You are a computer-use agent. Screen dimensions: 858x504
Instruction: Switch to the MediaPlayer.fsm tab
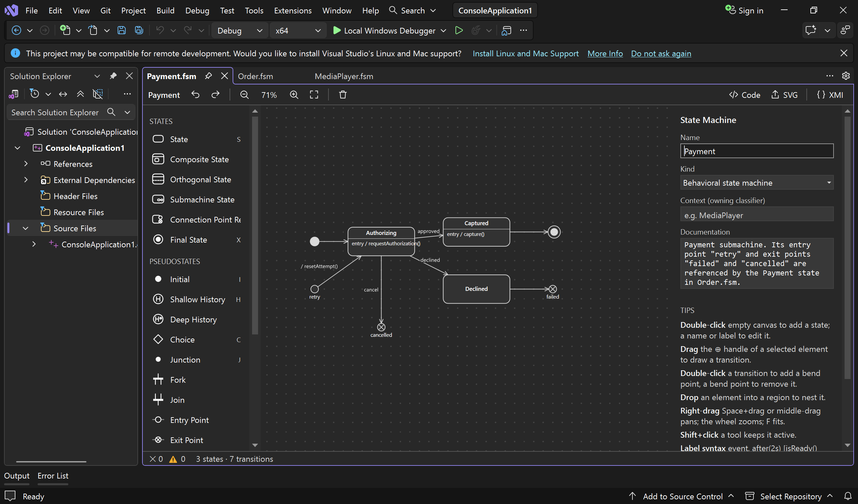pyautogui.click(x=344, y=76)
